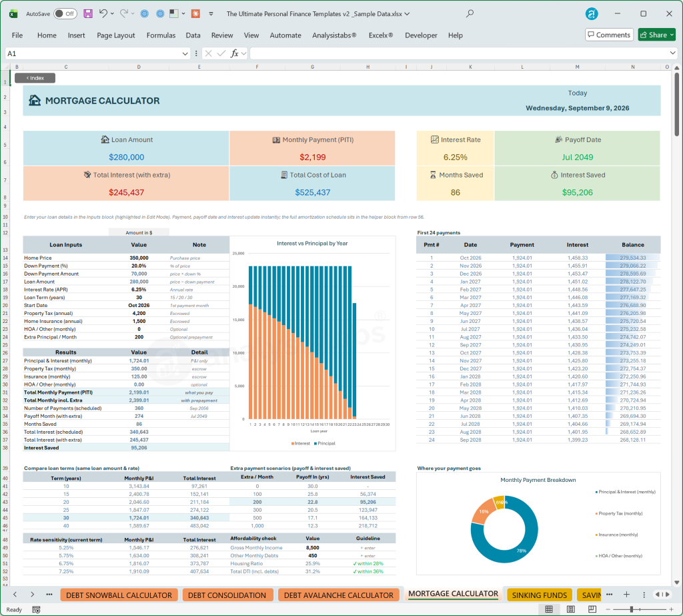Viewport: 683px width, 616px height.
Task: Switch to SINKING FUNDS sheet tab
Action: (539, 595)
